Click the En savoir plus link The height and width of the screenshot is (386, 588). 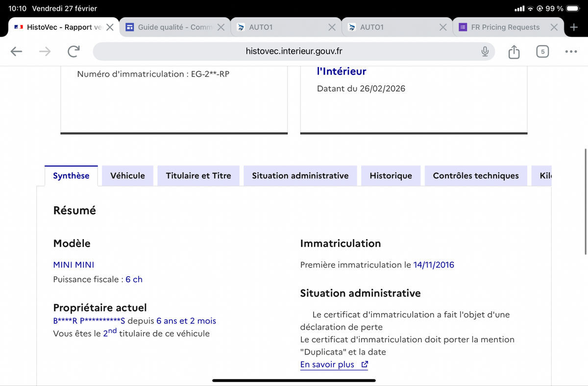click(334, 364)
